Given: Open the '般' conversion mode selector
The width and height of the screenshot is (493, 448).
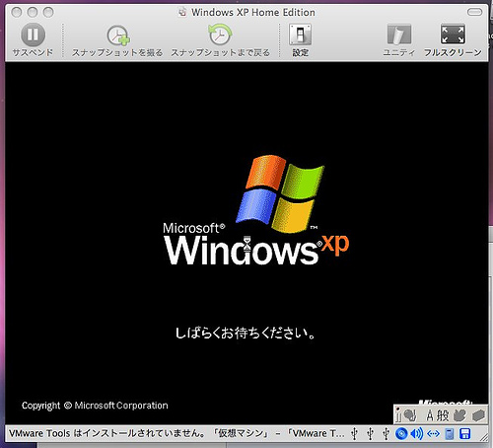Looking at the screenshot, I should point(443,415).
